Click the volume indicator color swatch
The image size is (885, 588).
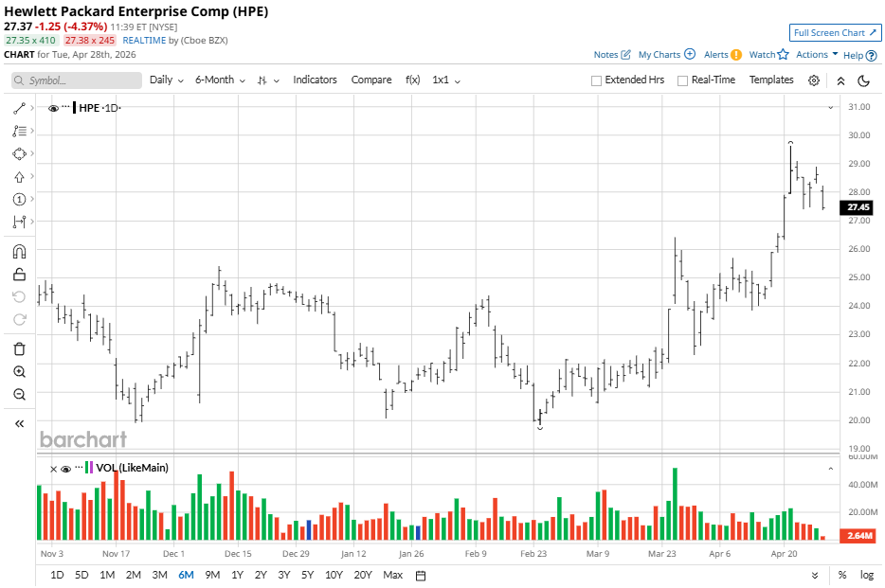(88, 468)
